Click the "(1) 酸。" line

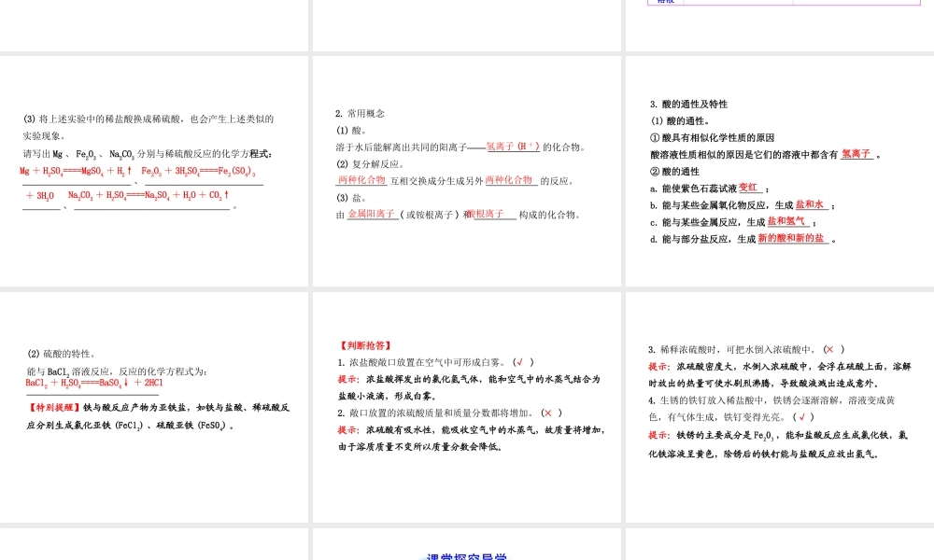pos(351,131)
